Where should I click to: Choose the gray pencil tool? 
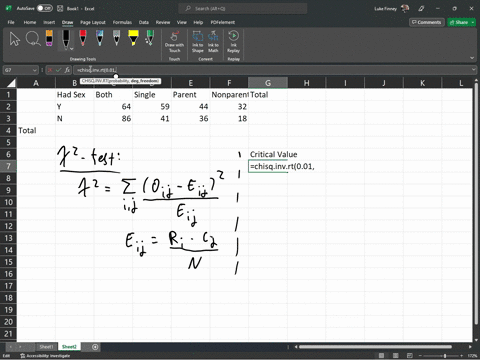pyautogui.click(x=116, y=38)
